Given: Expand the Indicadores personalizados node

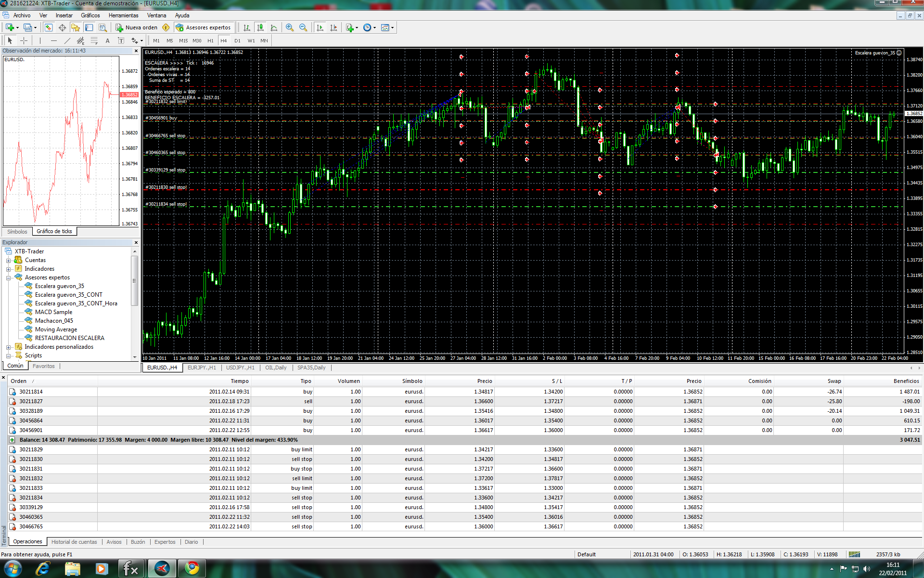Looking at the screenshot, I should click(x=8, y=347).
